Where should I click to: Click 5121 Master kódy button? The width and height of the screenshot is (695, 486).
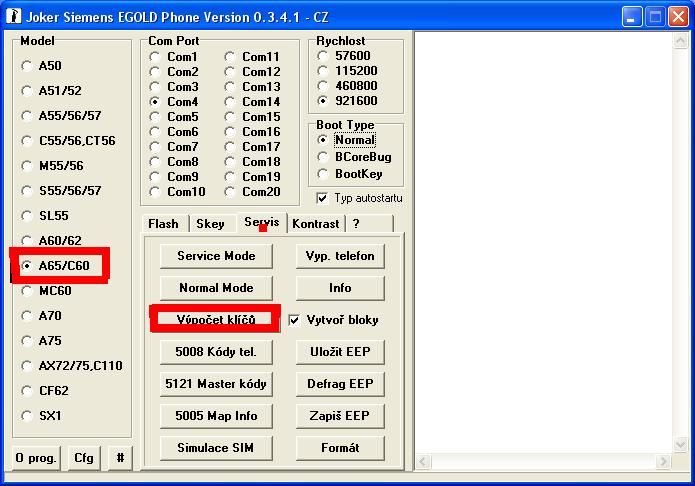pyautogui.click(x=216, y=384)
